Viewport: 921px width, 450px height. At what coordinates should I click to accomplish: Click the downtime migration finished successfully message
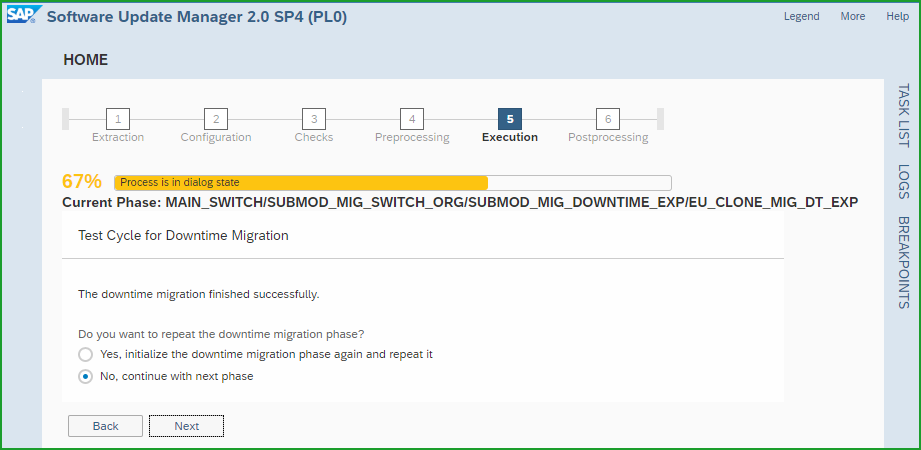(x=199, y=294)
